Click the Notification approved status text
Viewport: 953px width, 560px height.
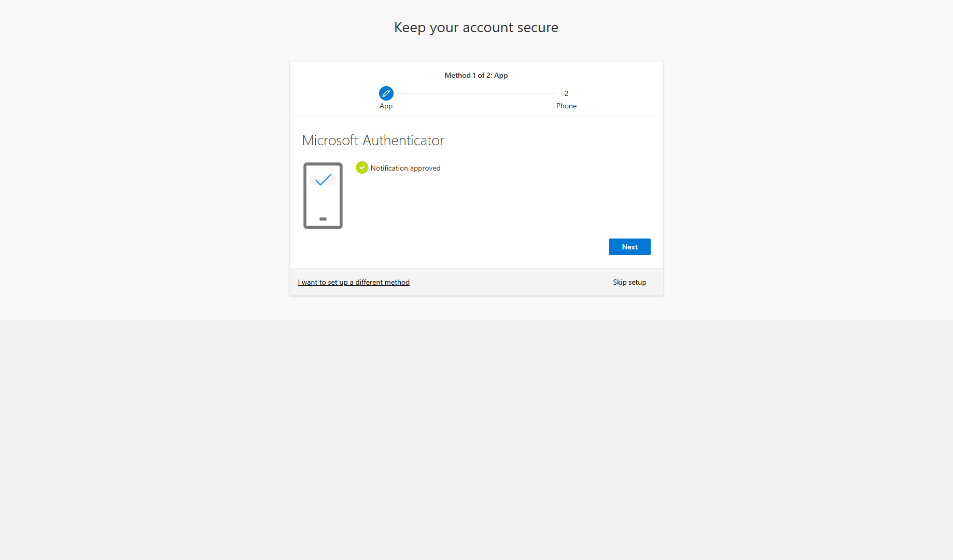pyautogui.click(x=405, y=167)
